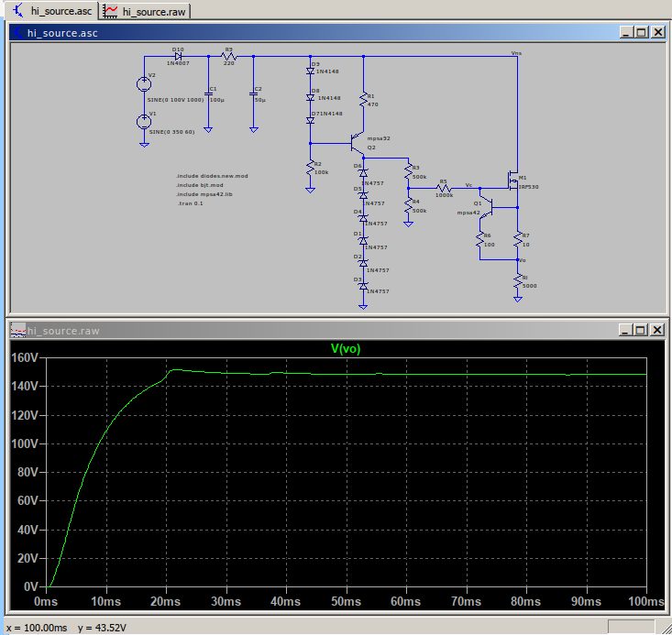
Task: Select the 220 ohm resistor symbol
Action: point(229,56)
